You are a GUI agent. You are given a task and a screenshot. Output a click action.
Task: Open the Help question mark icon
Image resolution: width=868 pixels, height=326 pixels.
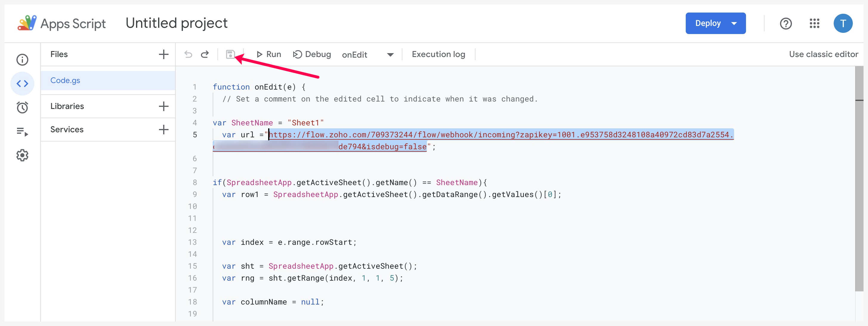[x=785, y=23]
